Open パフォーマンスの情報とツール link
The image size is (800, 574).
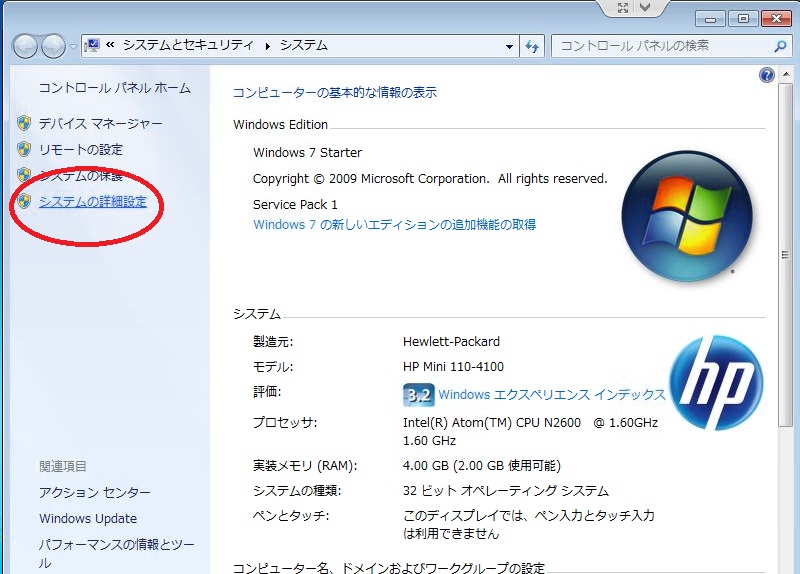[117, 554]
